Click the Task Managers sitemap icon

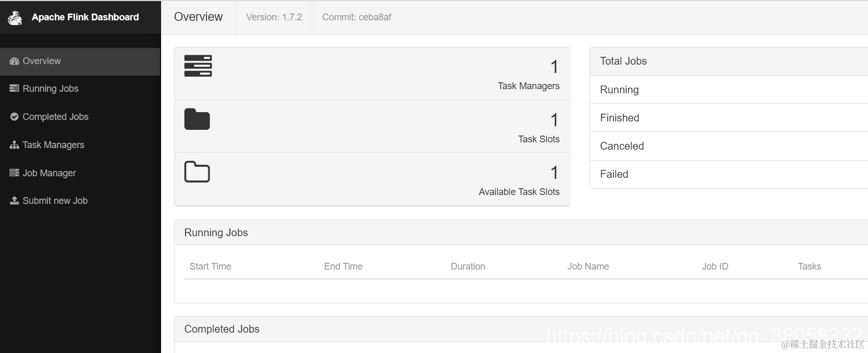[x=14, y=145]
